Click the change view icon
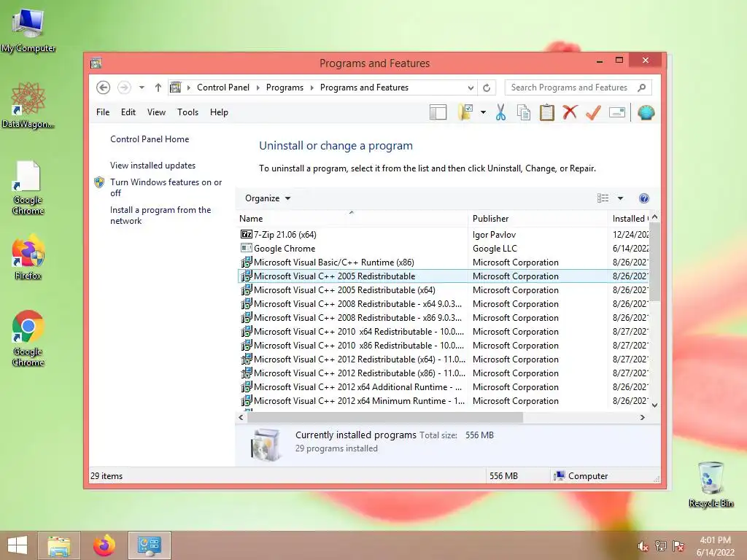Screen dimensions: 747x560 pyautogui.click(x=603, y=198)
